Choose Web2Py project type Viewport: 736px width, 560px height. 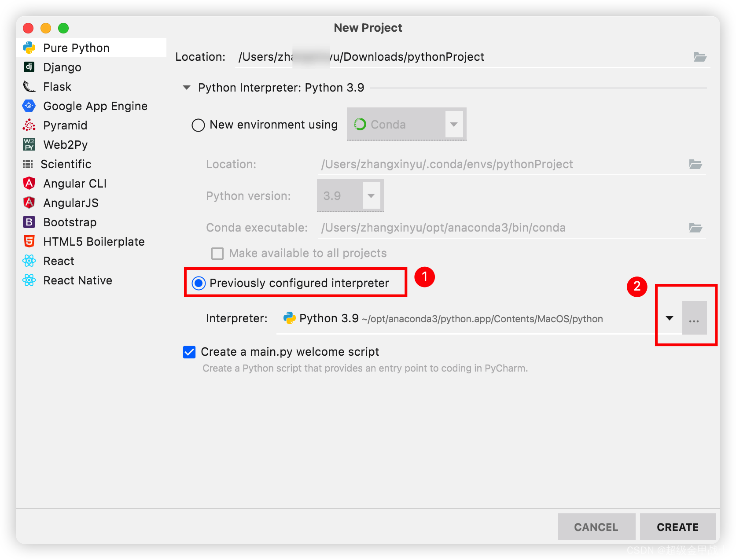point(91,144)
